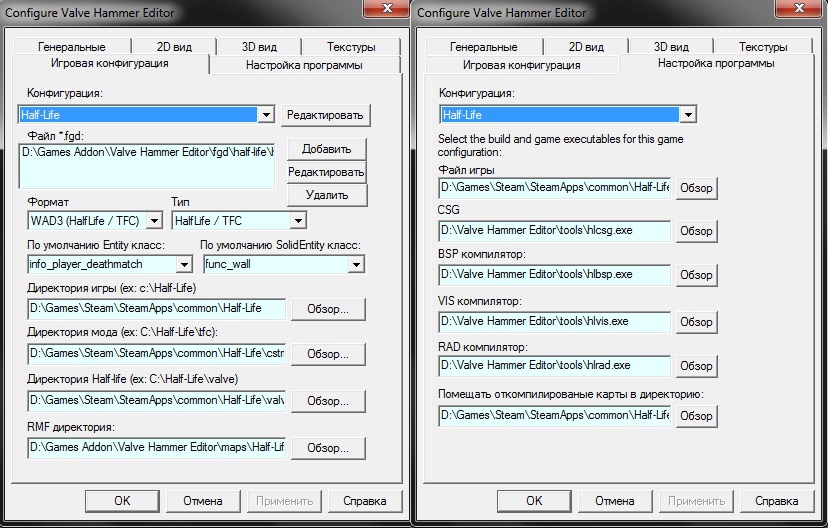The height and width of the screenshot is (528, 828).
Task: Open Справка in left window
Action: [x=365, y=501]
